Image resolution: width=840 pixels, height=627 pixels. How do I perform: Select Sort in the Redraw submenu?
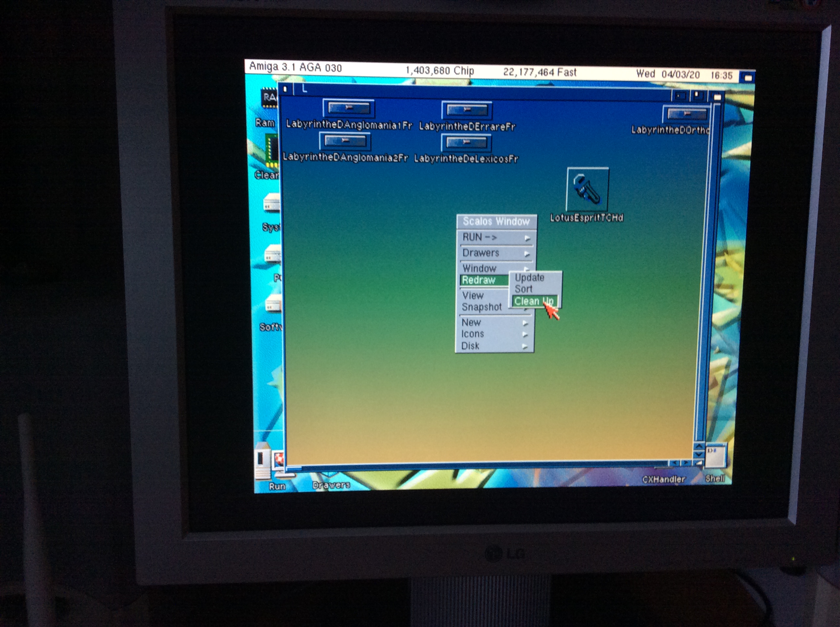(524, 289)
